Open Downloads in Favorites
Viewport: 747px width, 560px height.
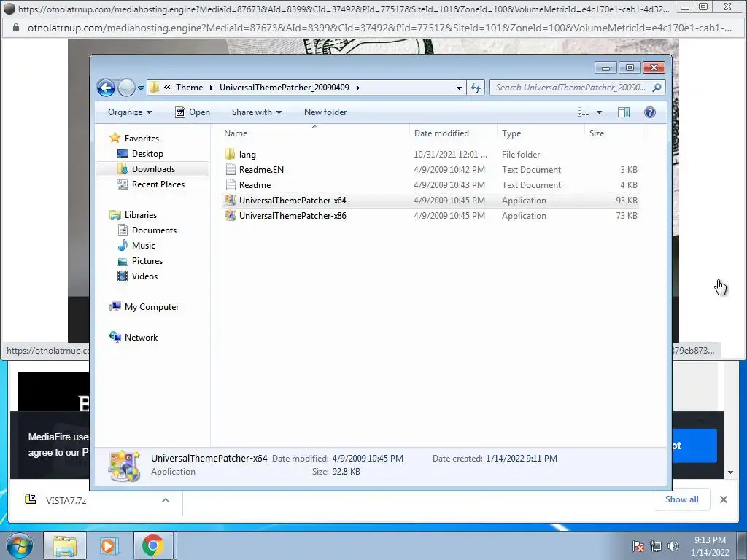[153, 169]
